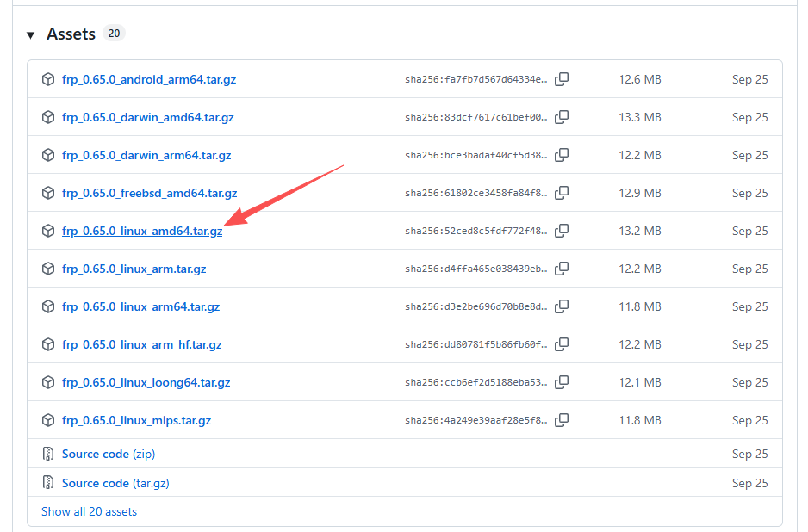
Task: Click the source code archive icon beside Source code (zip)
Action: [x=48, y=454]
